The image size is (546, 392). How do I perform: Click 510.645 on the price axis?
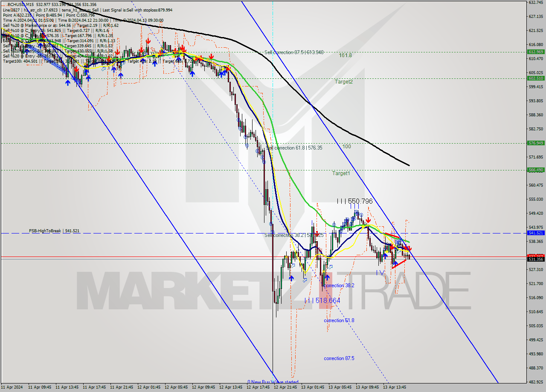coord(536,312)
